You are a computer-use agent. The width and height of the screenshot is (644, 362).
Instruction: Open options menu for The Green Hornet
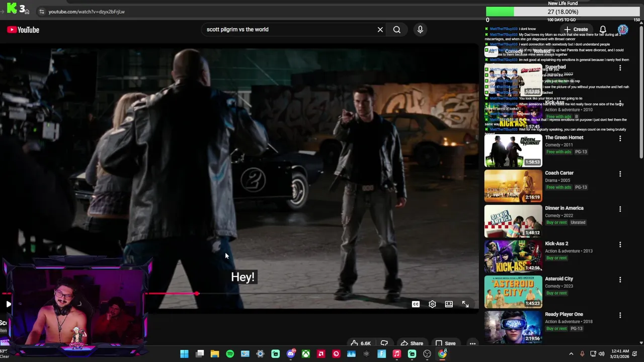point(620,138)
